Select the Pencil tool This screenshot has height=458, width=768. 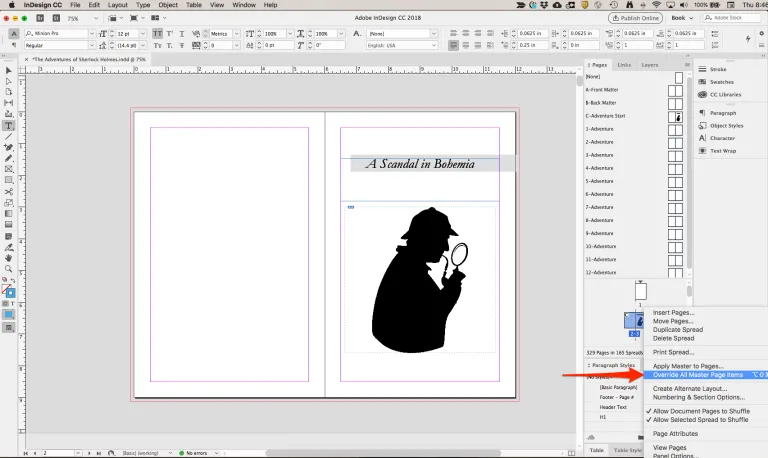(8, 158)
